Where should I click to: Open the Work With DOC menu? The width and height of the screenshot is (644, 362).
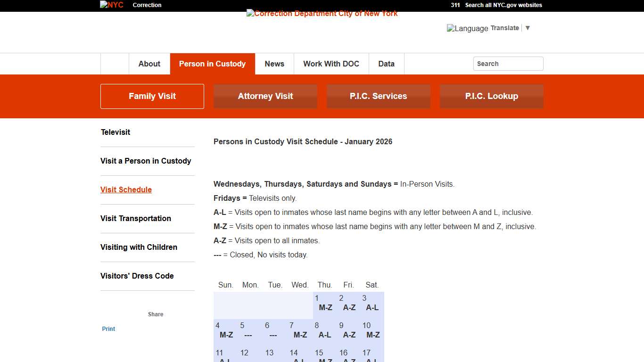[331, 64]
